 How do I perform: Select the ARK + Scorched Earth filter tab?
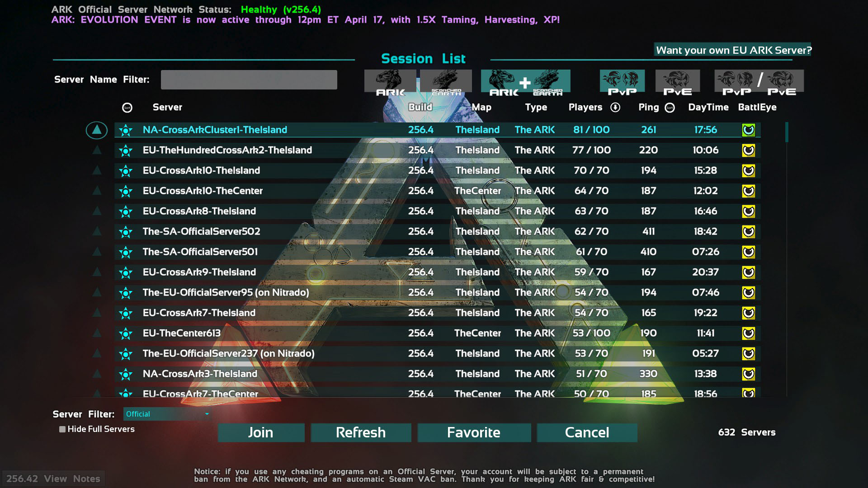[526, 83]
